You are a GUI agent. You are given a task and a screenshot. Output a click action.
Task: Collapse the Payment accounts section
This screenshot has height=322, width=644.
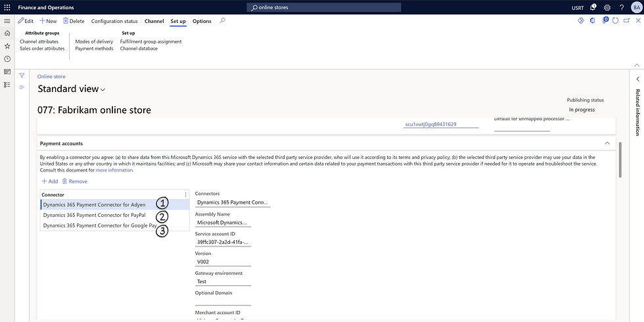[607, 143]
